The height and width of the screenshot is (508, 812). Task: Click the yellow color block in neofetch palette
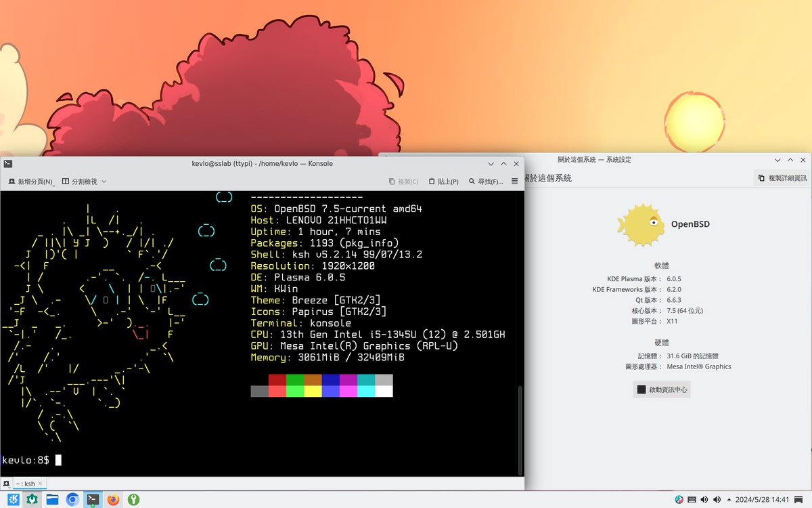tap(313, 391)
